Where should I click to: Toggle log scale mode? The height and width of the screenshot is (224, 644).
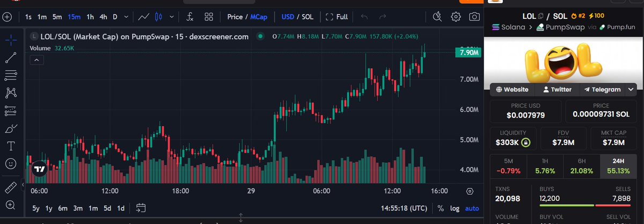pos(455,208)
